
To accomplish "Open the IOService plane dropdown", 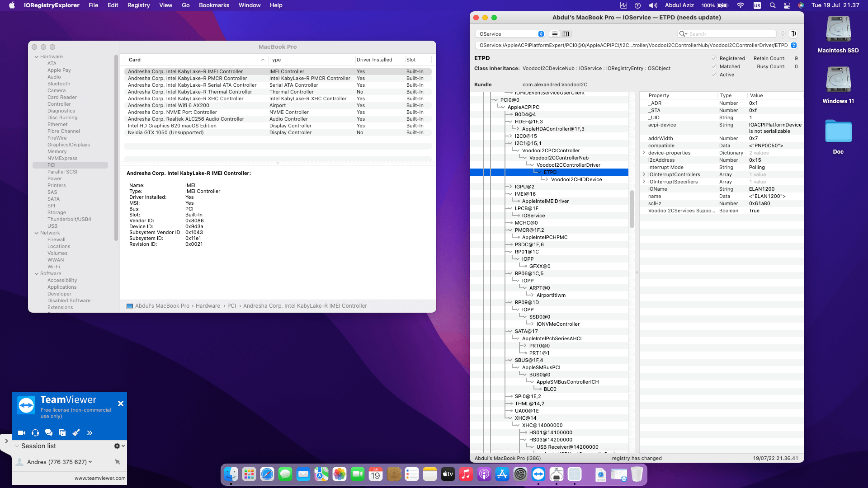I will pyautogui.click(x=510, y=34).
